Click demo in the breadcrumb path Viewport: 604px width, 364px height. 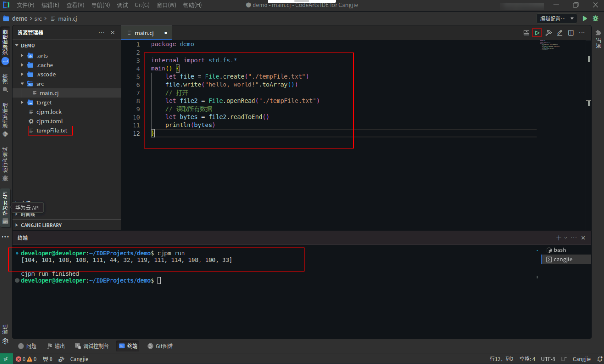pos(20,19)
